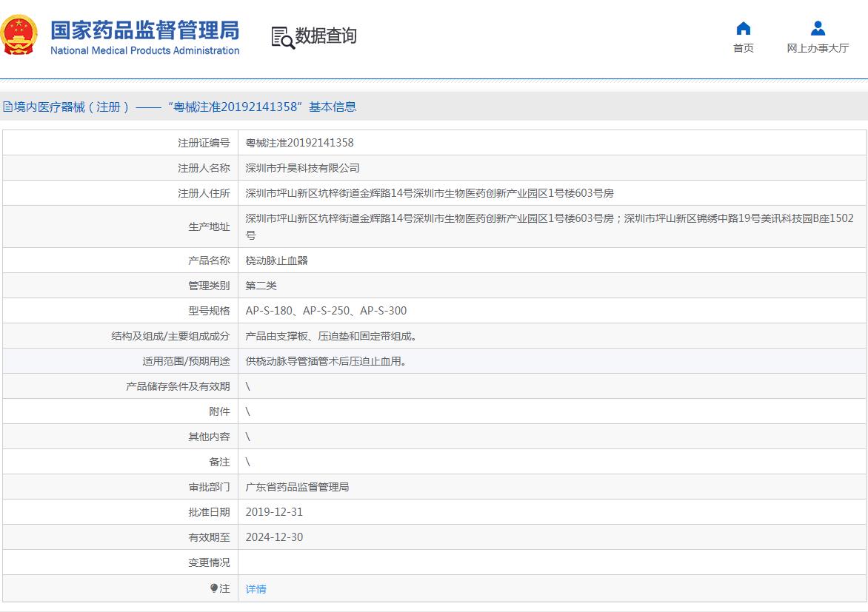Click the lightbulb icon beside 注
The height and width of the screenshot is (612, 868).
point(214,588)
